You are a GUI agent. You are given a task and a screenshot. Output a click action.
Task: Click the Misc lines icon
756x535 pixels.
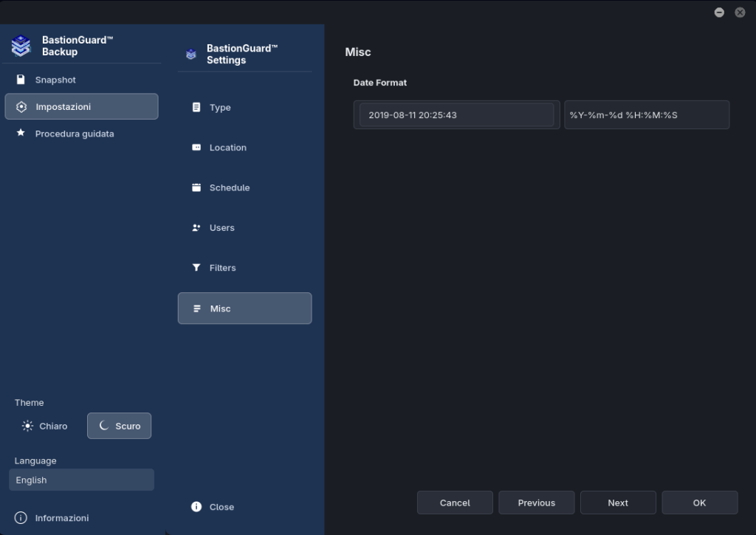click(196, 308)
